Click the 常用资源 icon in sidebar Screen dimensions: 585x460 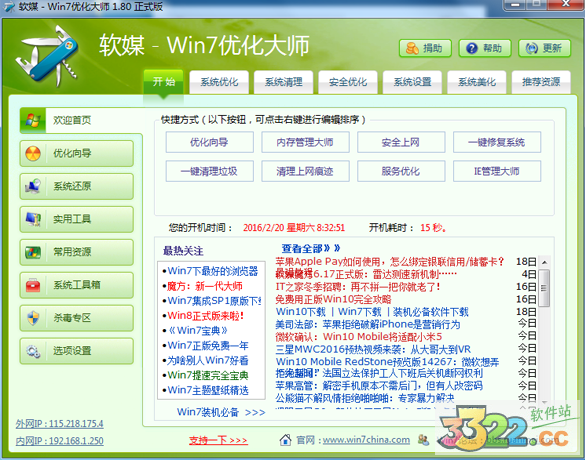33,252
